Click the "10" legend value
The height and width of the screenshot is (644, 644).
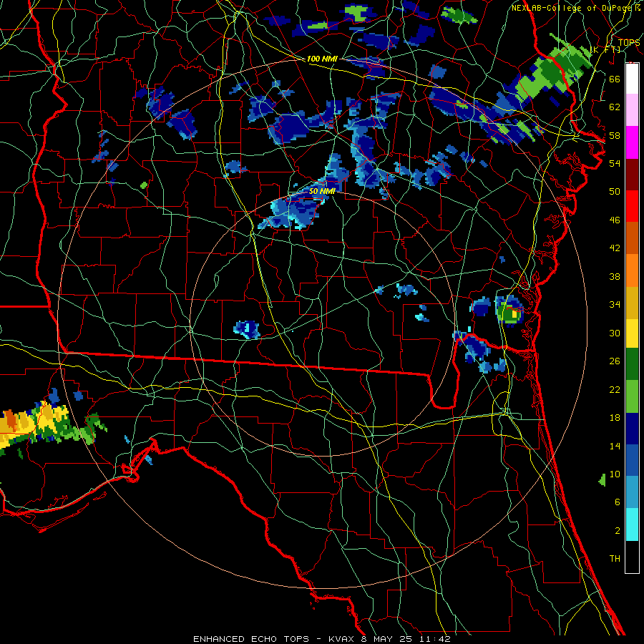tap(615, 474)
